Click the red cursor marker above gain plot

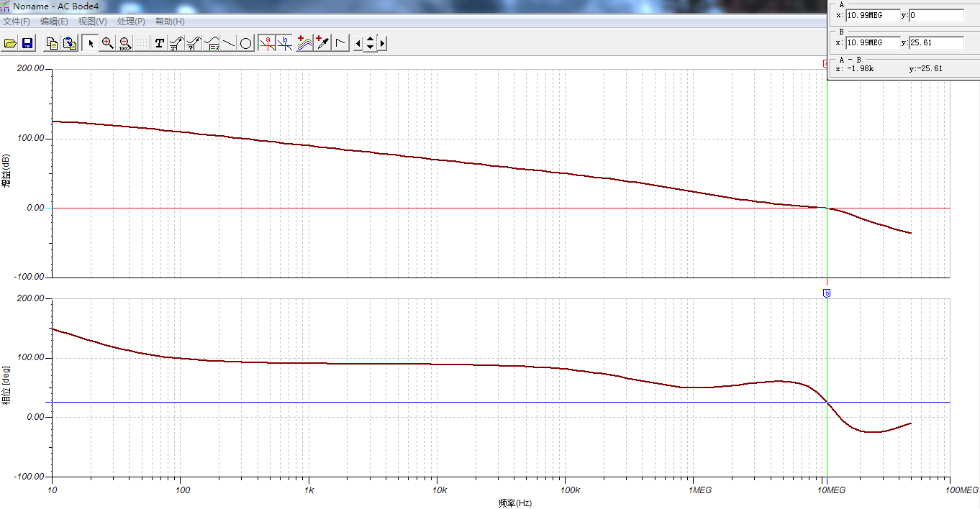pos(825,64)
